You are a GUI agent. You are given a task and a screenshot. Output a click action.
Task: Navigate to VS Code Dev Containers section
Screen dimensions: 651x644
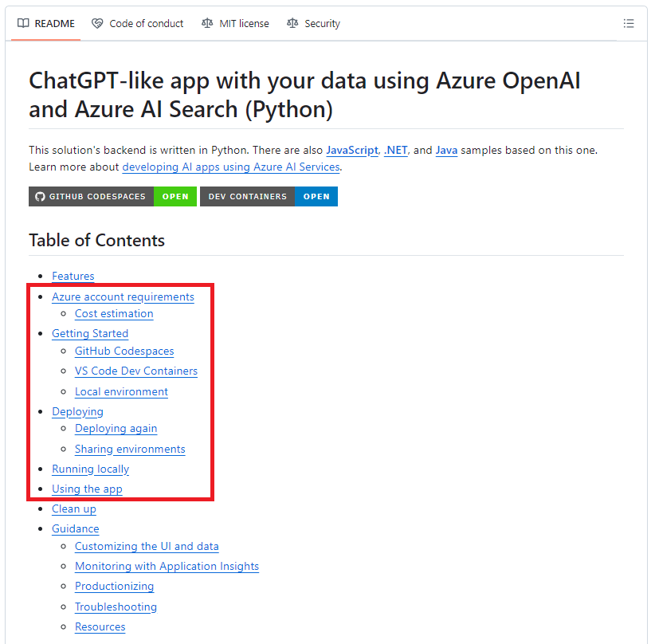(x=136, y=371)
